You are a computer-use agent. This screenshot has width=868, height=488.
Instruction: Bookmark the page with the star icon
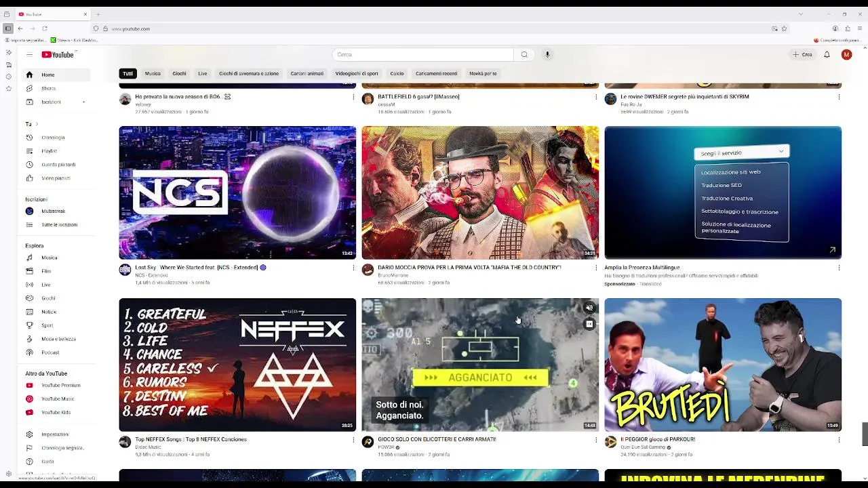(x=785, y=28)
